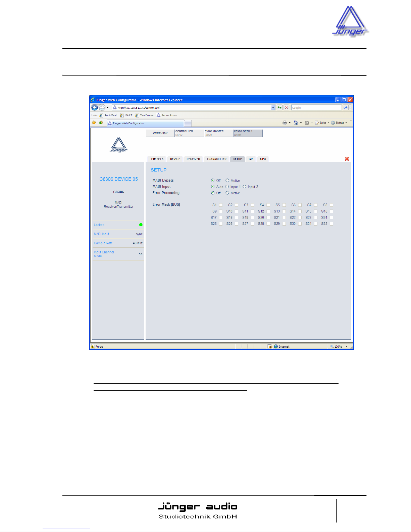Check the S32 error mask checkbox
Viewport: 411px width, 532px height.
coord(331,224)
